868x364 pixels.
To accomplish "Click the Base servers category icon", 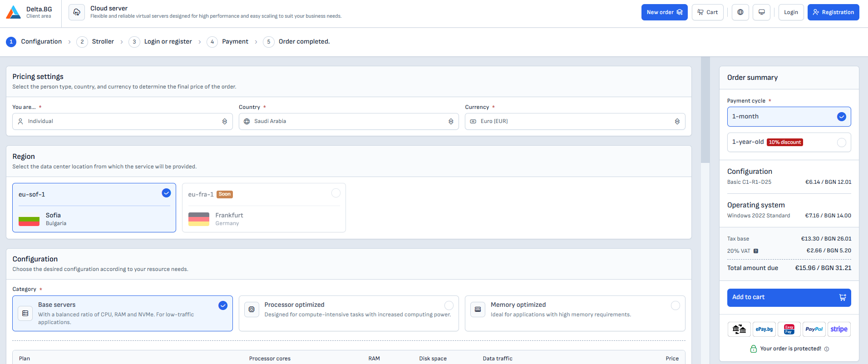I will pyautogui.click(x=25, y=313).
